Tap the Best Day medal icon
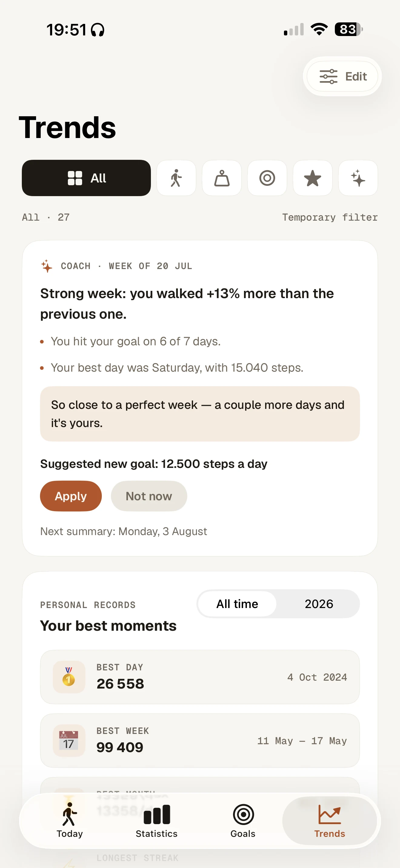Screen dimensions: 400x868 pyautogui.click(x=69, y=677)
